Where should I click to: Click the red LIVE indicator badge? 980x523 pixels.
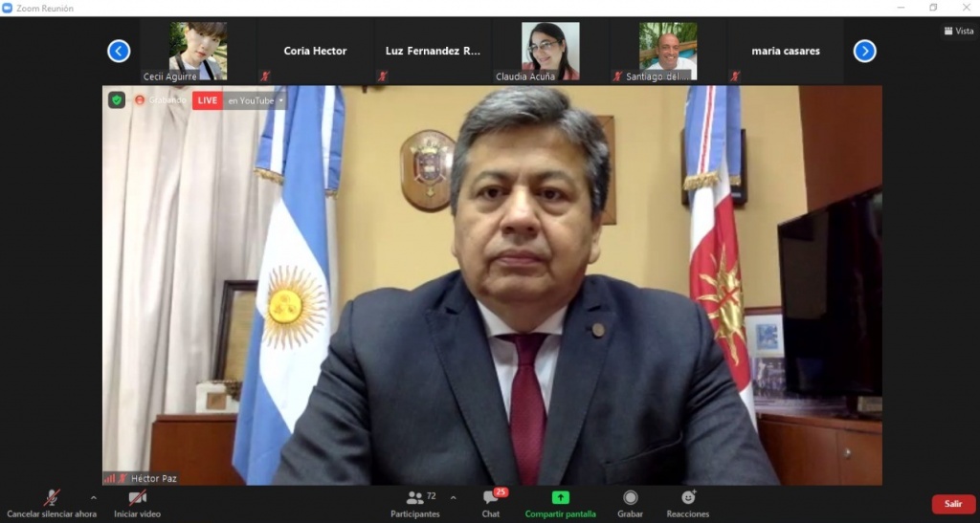pyautogui.click(x=208, y=100)
